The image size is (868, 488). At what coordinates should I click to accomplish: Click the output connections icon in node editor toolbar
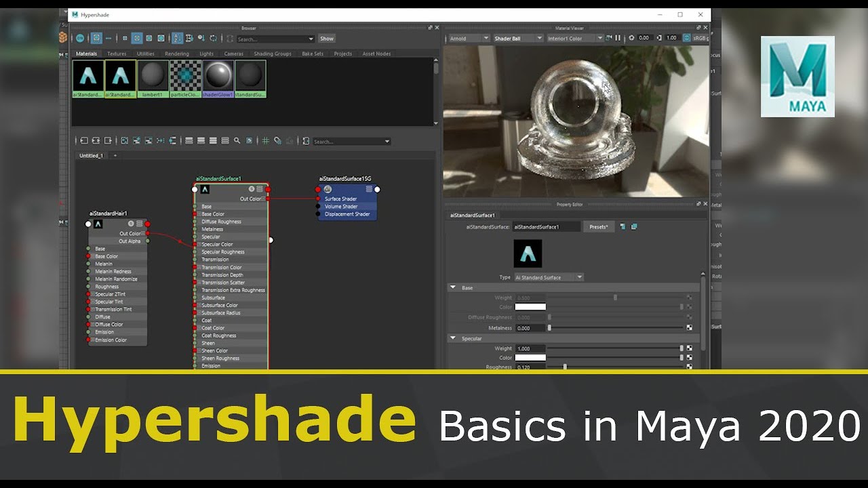pyautogui.click(x=108, y=141)
